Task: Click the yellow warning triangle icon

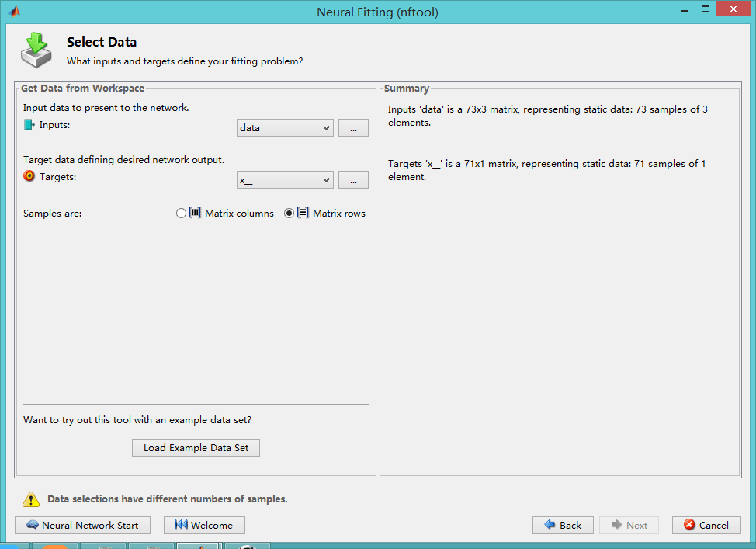Action: pos(30,499)
